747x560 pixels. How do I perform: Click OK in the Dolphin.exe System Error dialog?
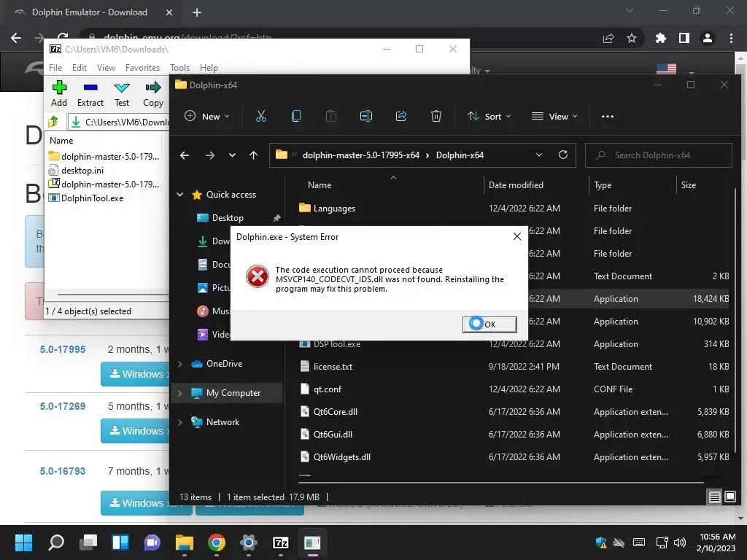[x=489, y=324]
